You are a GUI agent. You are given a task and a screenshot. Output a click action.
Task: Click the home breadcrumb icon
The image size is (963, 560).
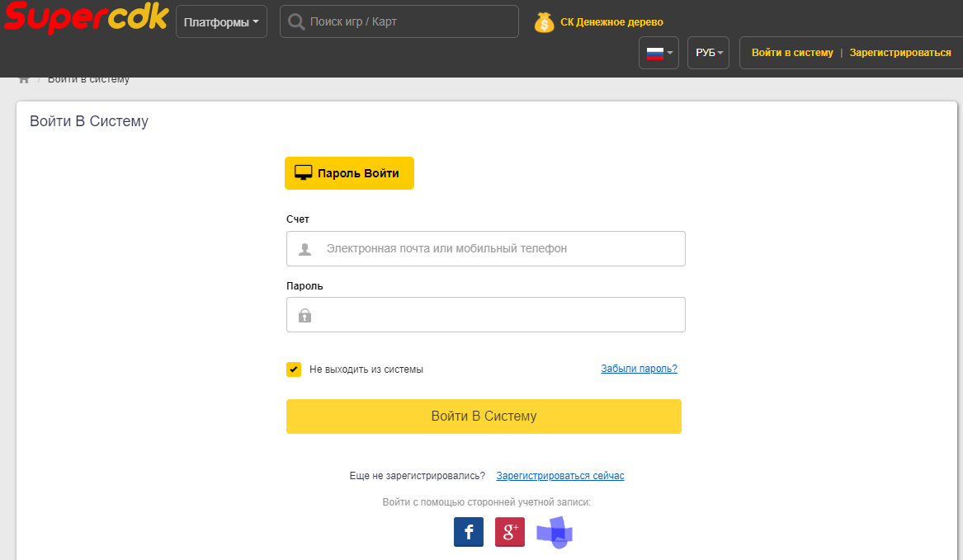[24, 79]
